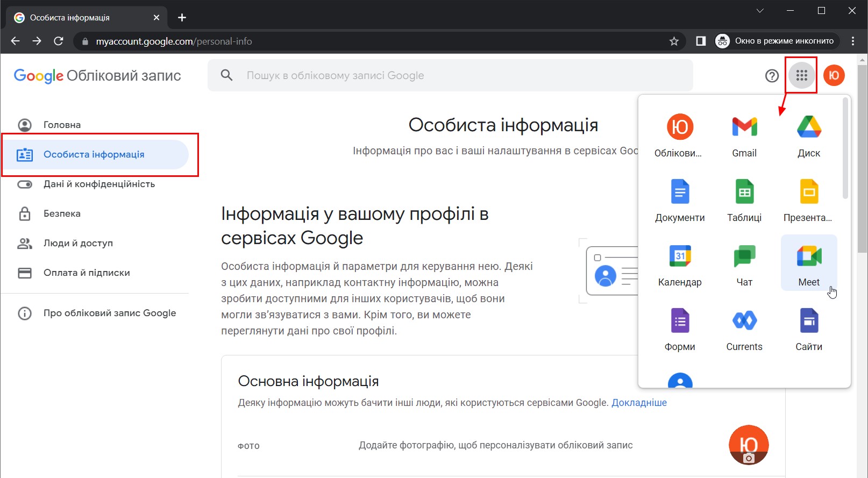Open the tab search chevron in the title bar
The width and height of the screenshot is (868, 478).
click(760, 11)
